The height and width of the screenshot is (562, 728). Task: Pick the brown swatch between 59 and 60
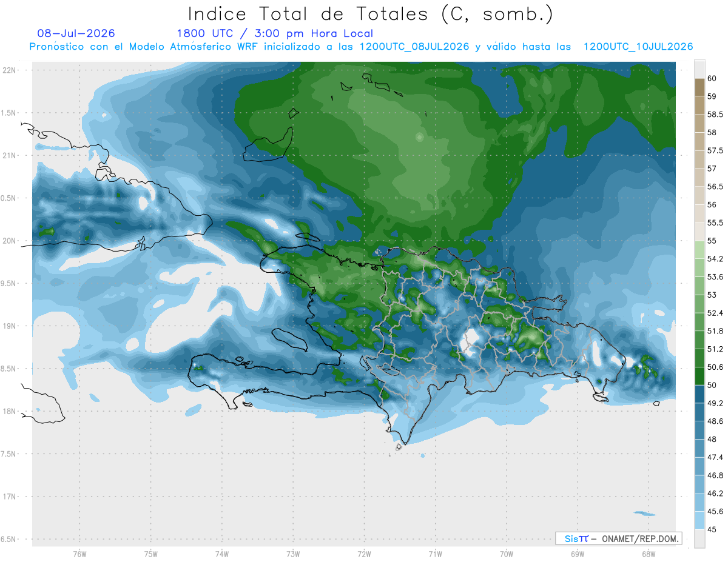699,87
